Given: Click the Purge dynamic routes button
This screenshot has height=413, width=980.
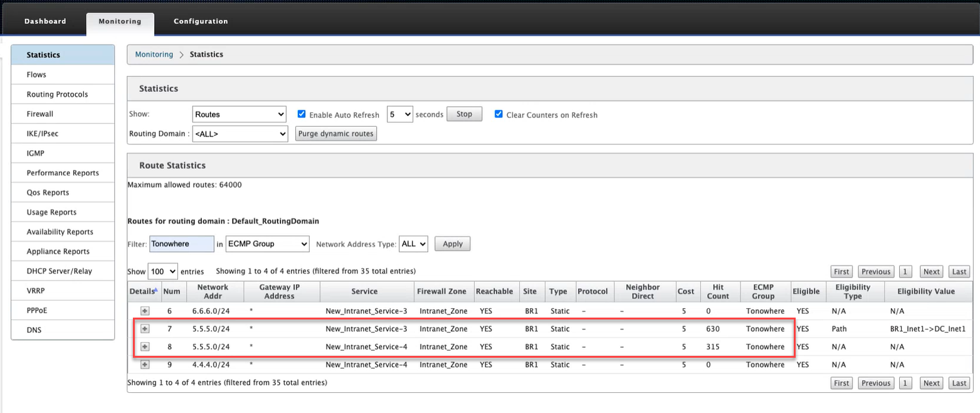Looking at the screenshot, I should [x=336, y=134].
